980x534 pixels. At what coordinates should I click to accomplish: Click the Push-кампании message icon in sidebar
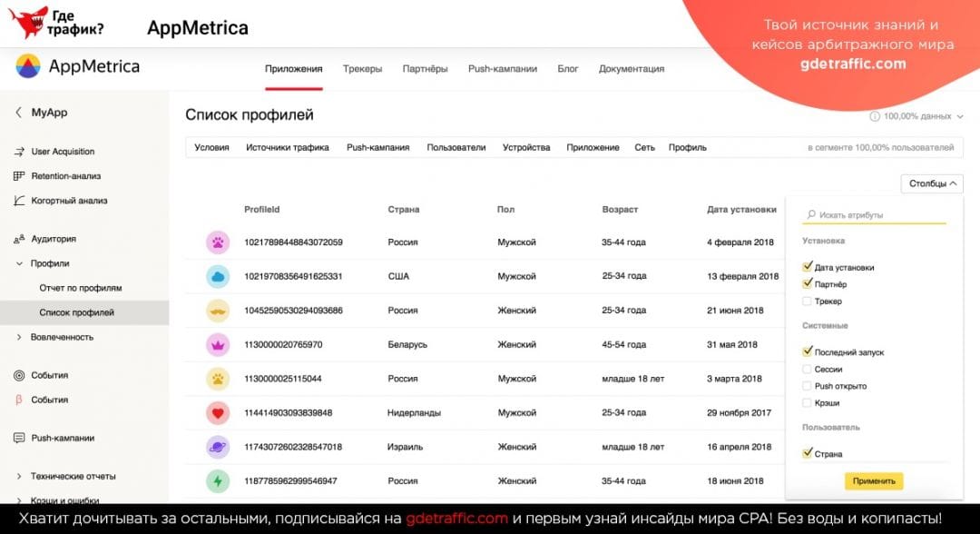19,438
